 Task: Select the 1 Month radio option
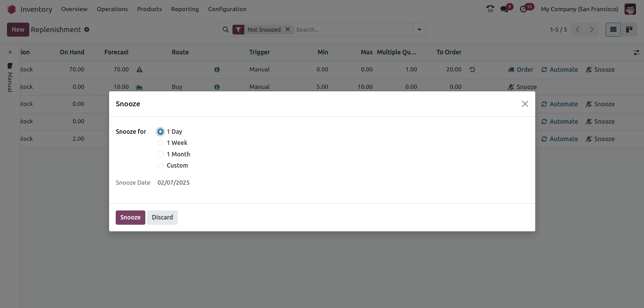(x=160, y=154)
